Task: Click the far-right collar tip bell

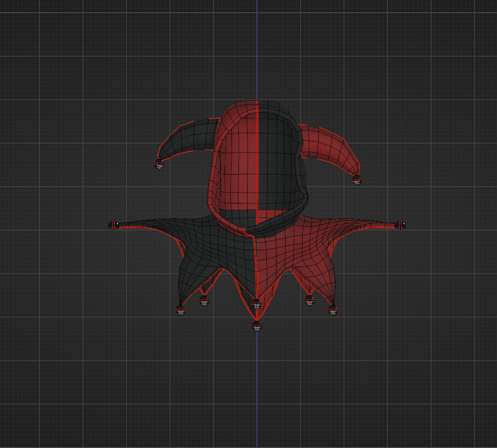Action: 400,225
